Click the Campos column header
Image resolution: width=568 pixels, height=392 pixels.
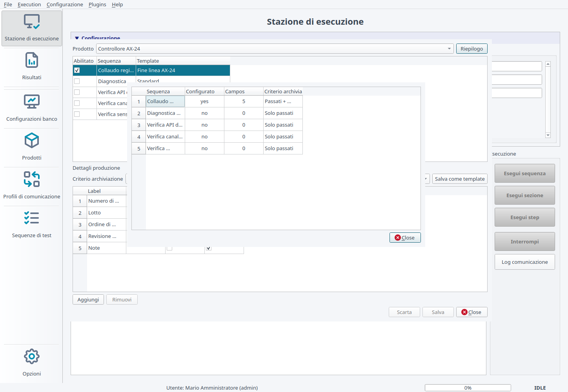pos(244,91)
